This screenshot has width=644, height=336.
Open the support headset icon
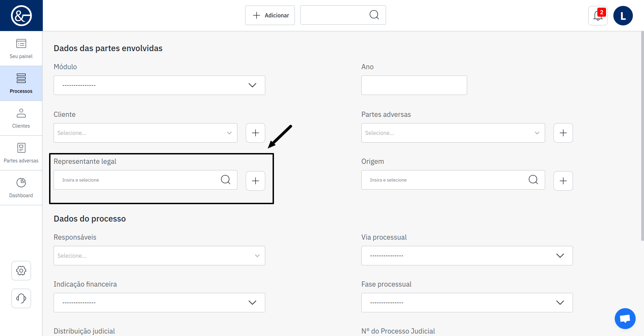21,298
